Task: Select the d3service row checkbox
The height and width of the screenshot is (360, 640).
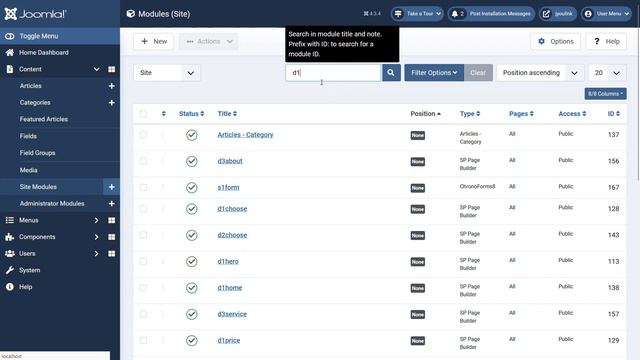Action: pos(143,314)
